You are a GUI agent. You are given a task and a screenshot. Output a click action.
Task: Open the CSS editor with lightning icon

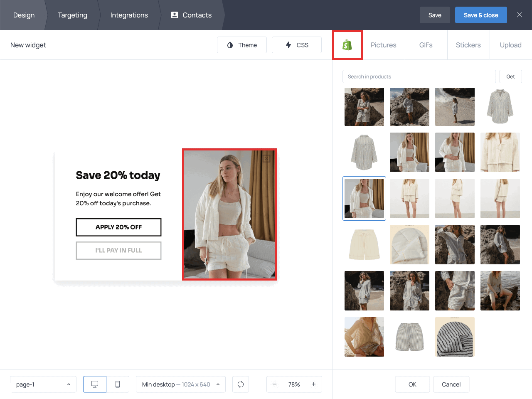tap(296, 44)
